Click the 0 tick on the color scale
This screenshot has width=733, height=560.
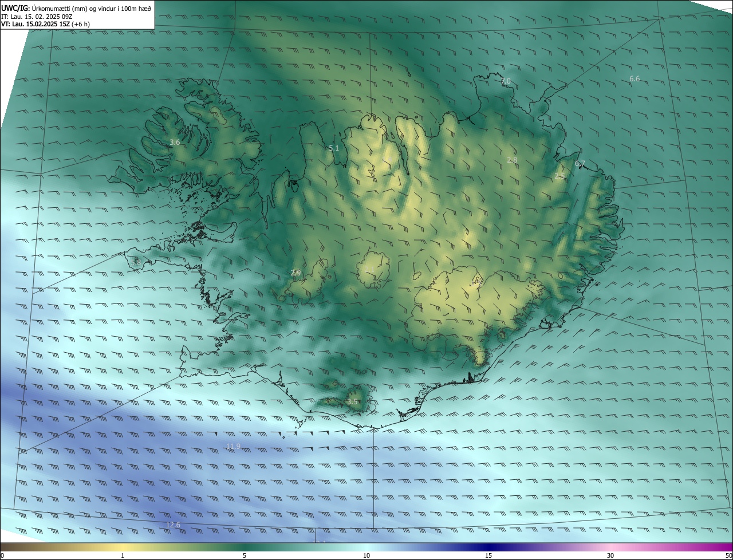(2, 556)
